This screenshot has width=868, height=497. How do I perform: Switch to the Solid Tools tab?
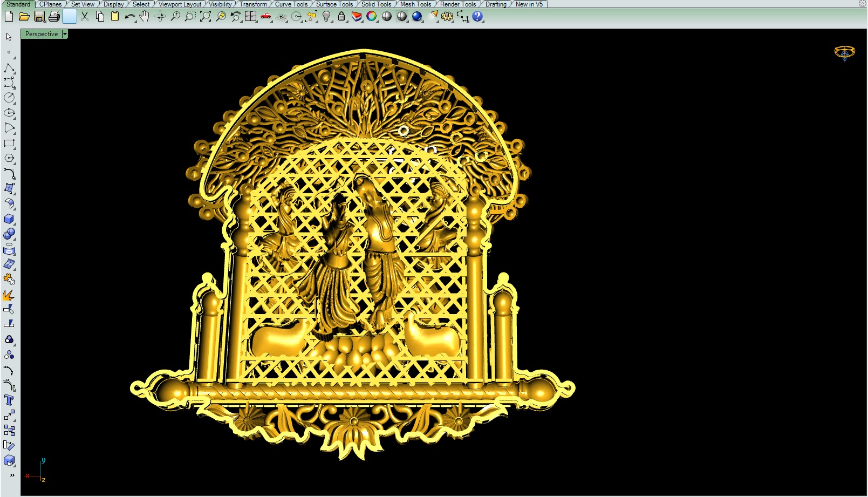376,4
